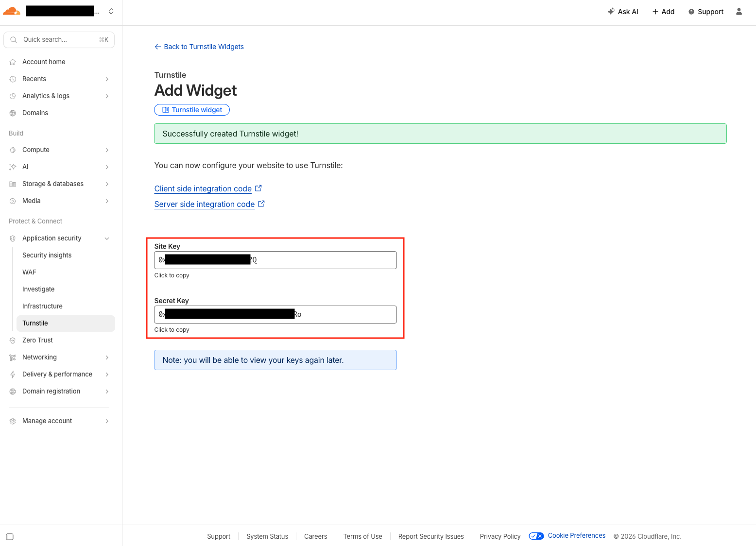Select Security insights in sidebar

[x=47, y=255]
